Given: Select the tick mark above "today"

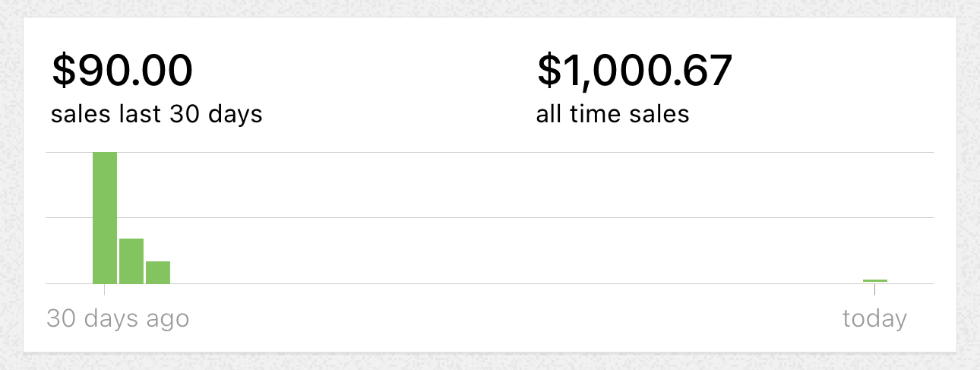Looking at the screenshot, I should [x=875, y=289].
